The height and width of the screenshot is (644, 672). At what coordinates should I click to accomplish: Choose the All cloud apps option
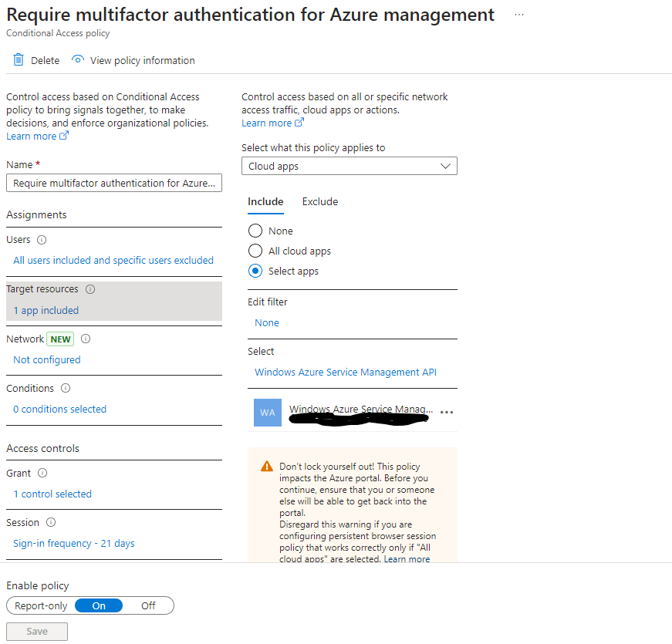(255, 251)
